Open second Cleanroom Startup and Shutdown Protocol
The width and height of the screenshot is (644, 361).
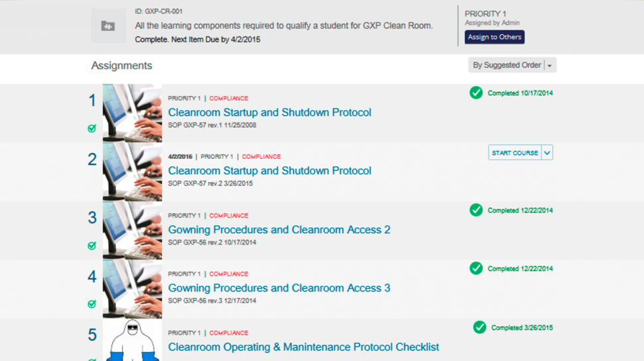(270, 171)
